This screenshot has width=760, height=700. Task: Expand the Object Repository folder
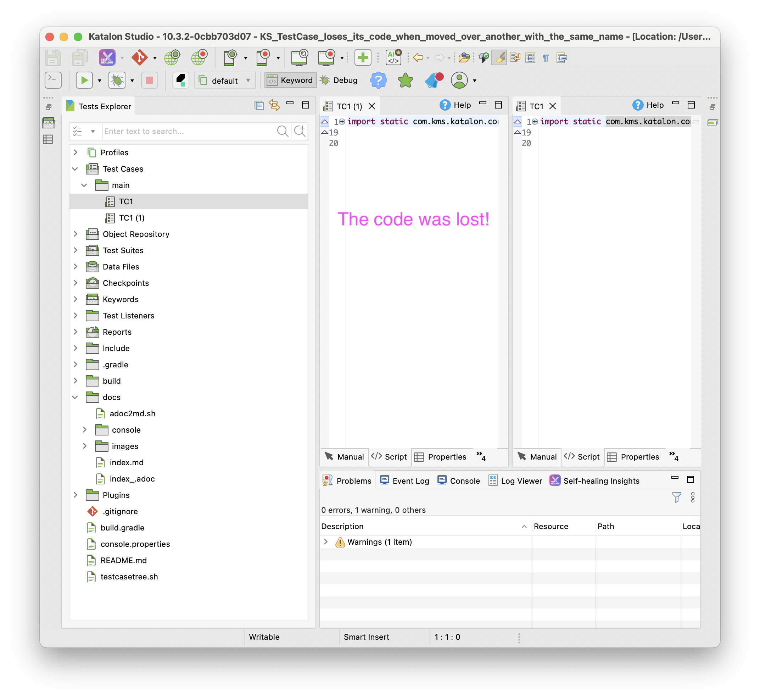click(x=76, y=234)
